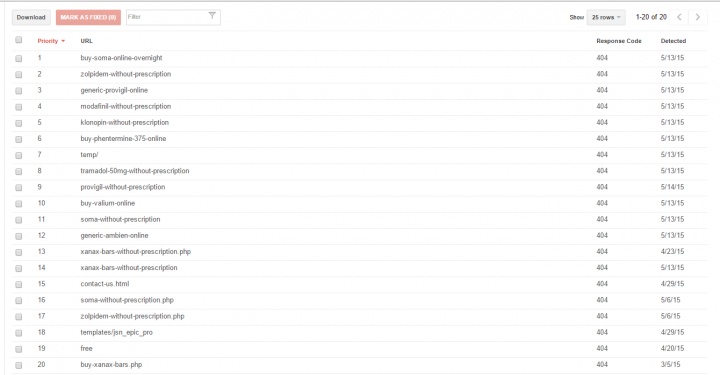The width and height of the screenshot is (720, 375).
Task: Click the Download button
Action: (x=31, y=17)
